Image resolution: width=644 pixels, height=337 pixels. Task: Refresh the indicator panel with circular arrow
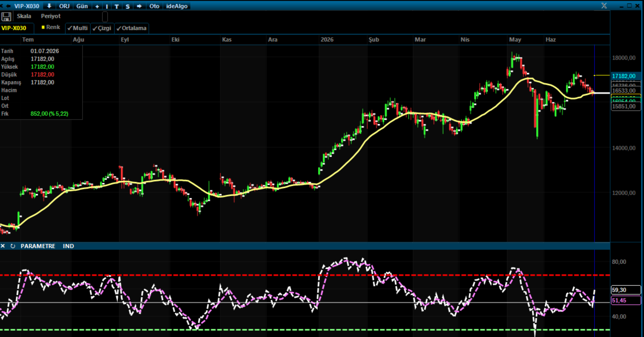13,246
